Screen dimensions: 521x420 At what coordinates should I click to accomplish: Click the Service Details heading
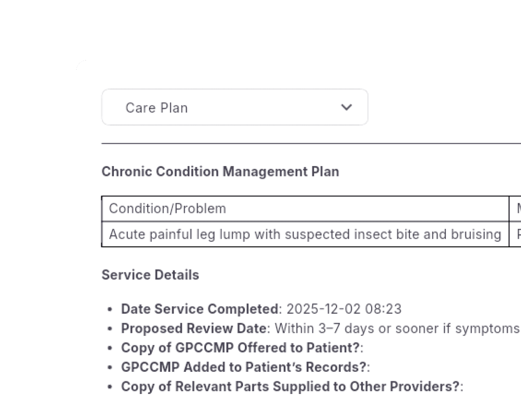click(x=150, y=275)
